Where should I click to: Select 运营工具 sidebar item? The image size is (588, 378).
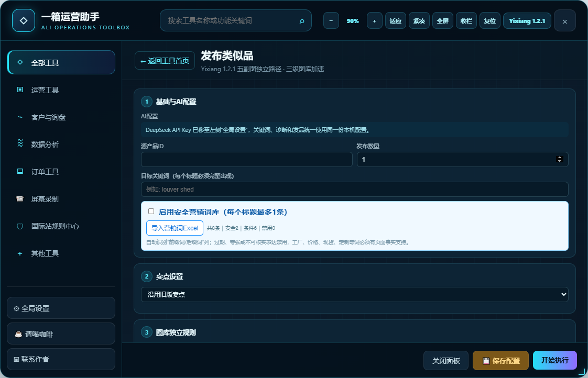[61, 90]
